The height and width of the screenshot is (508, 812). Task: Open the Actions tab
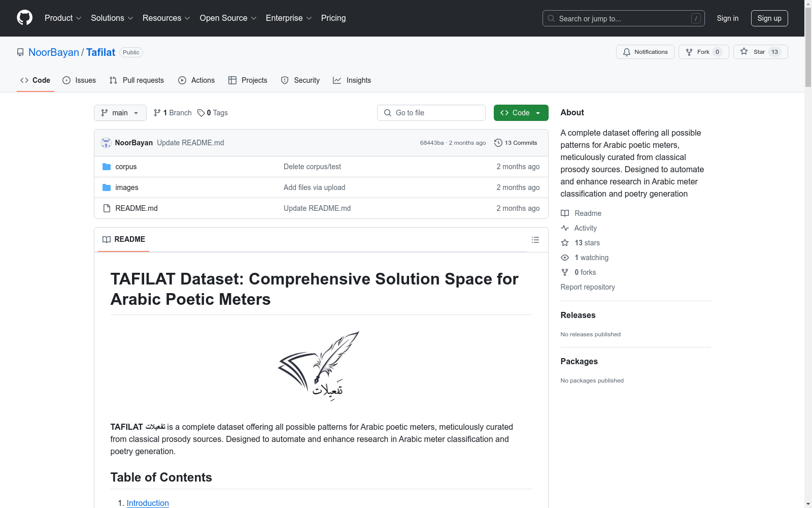196,80
